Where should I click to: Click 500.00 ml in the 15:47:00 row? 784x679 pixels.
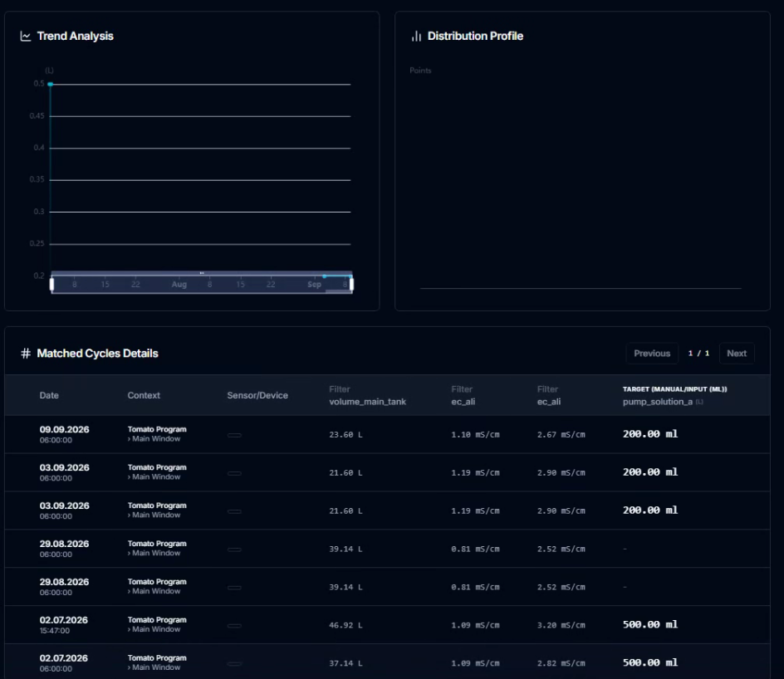650,624
